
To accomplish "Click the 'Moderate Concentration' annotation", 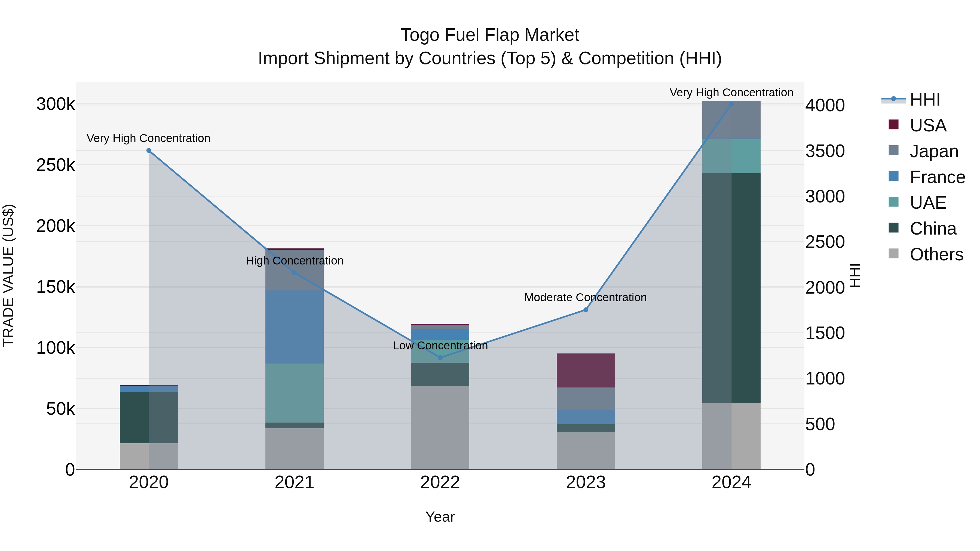I will [x=586, y=297].
